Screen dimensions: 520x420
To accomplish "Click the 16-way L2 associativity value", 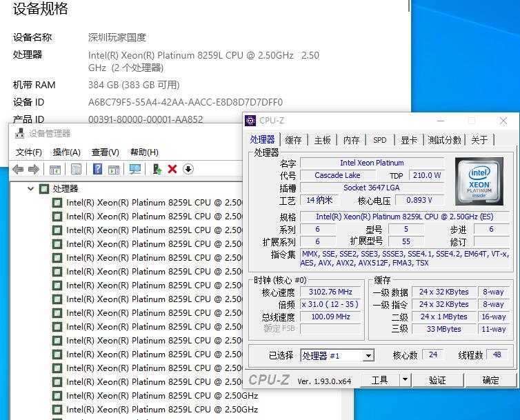I will [494, 317].
